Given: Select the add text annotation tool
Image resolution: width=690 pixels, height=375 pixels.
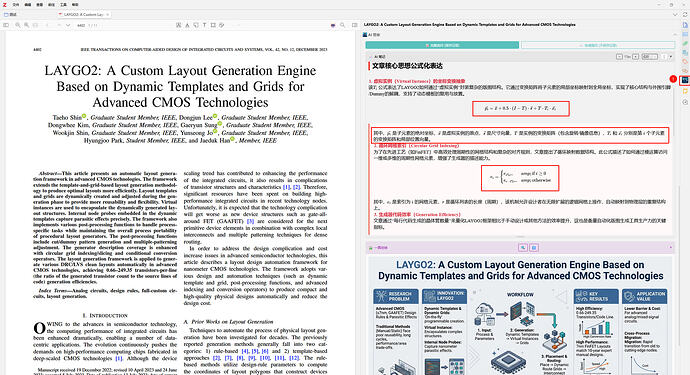Looking at the screenshot, I should tap(204, 25).
